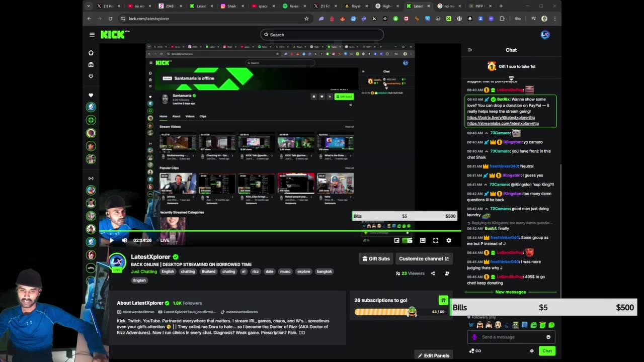Click the Kick logo
The width and height of the screenshot is (644, 362).
[115, 35]
